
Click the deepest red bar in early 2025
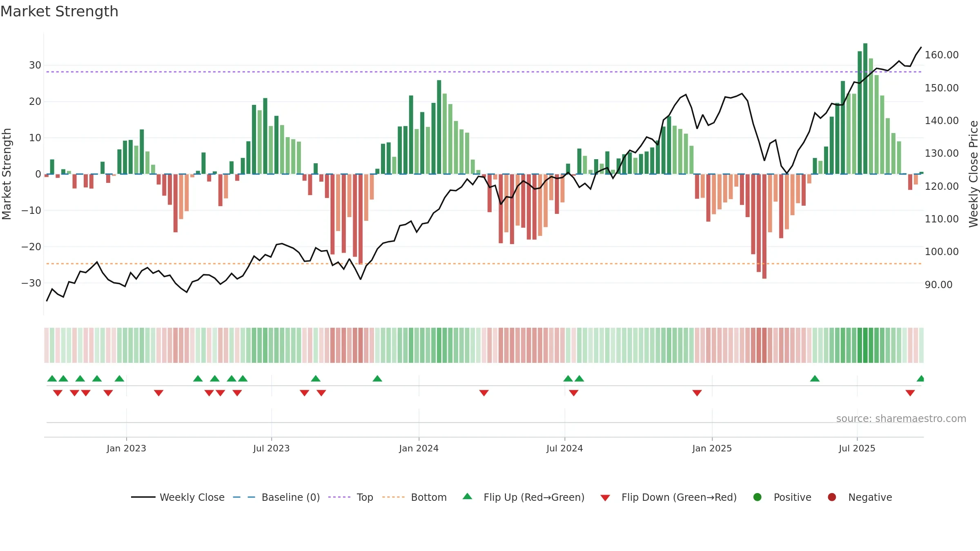pyautogui.click(x=764, y=227)
